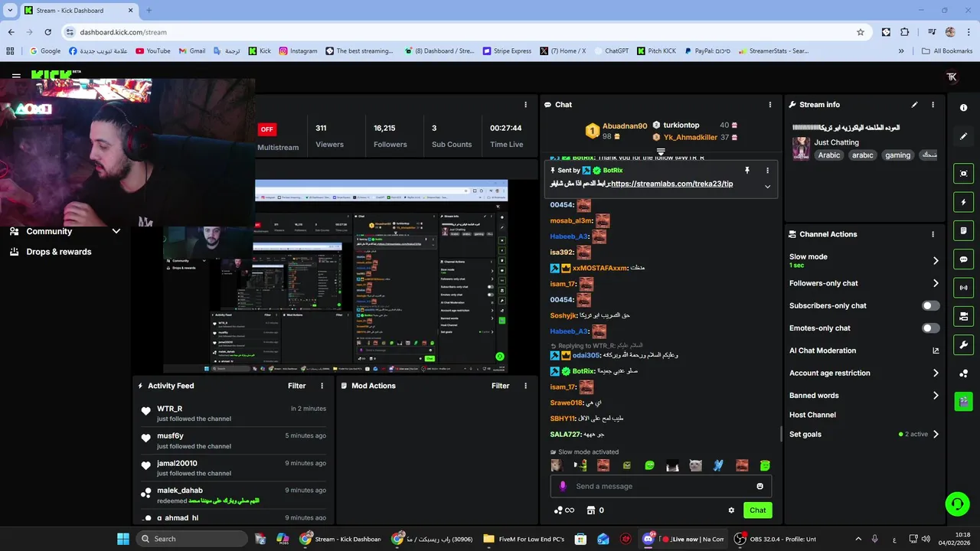Click the WTR_R follow entry

233,413
